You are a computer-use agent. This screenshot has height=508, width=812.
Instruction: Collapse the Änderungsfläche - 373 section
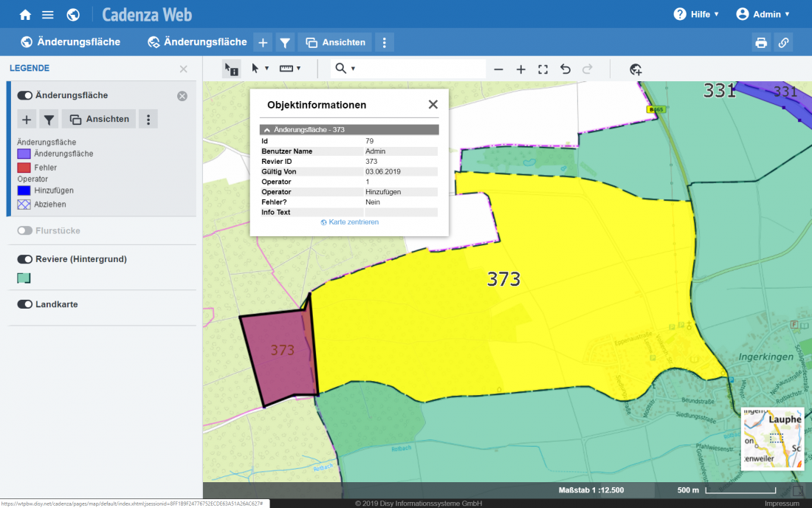267,130
